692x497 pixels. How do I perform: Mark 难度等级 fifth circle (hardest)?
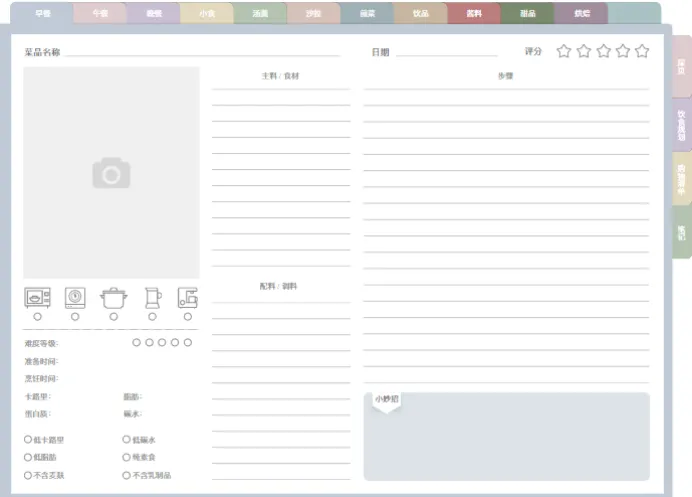[188, 343]
